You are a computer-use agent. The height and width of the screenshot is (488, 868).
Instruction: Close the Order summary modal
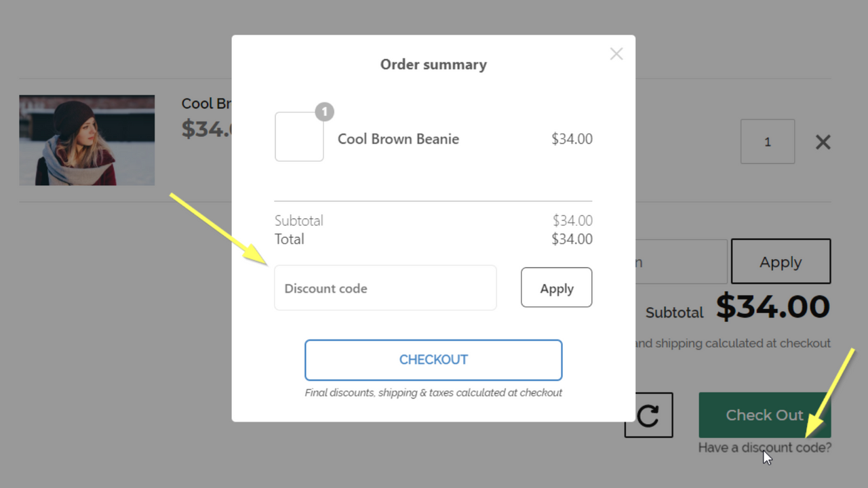point(616,54)
